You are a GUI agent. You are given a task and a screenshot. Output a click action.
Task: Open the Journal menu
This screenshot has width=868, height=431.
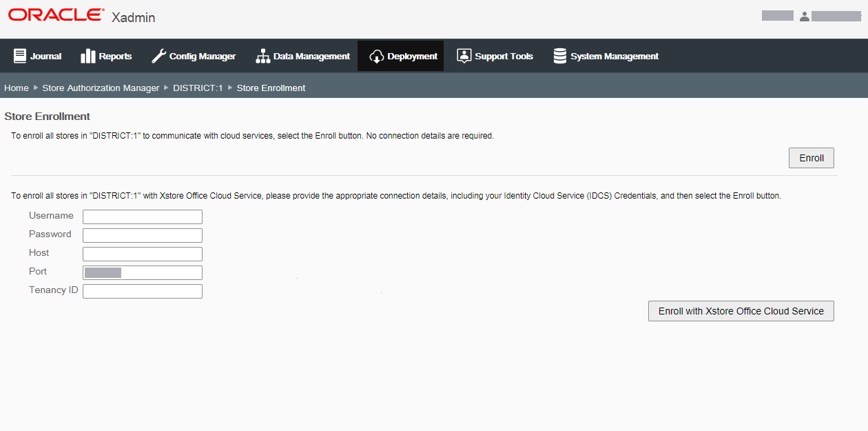coord(37,56)
